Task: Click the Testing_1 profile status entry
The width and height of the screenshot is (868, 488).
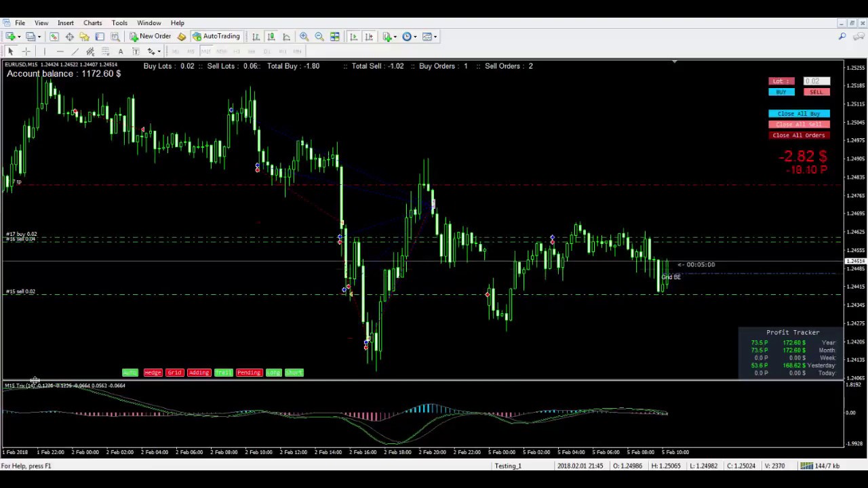Action: tap(508, 466)
